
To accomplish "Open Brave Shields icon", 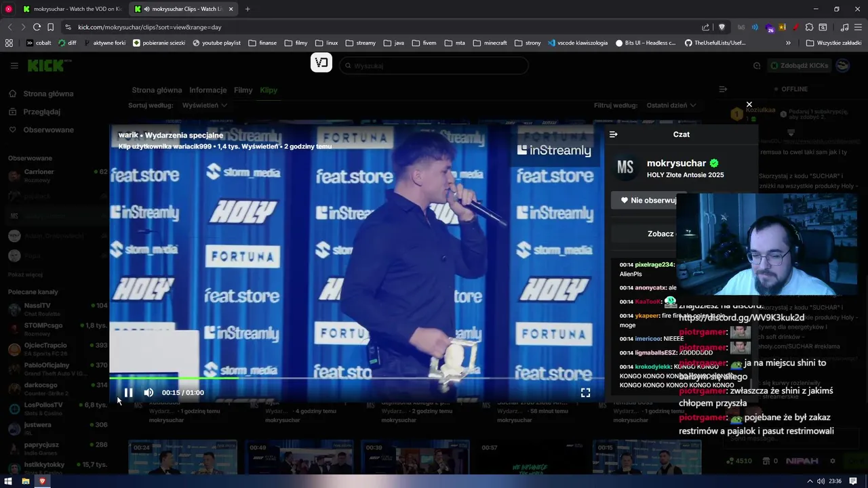I will tap(722, 27).
